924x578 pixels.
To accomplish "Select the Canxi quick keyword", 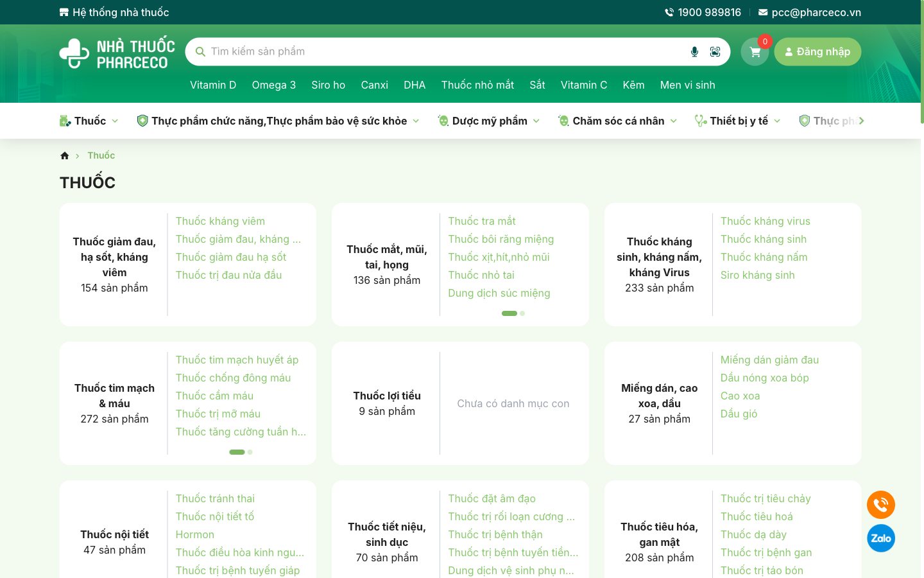I will (x=375, y=85).
